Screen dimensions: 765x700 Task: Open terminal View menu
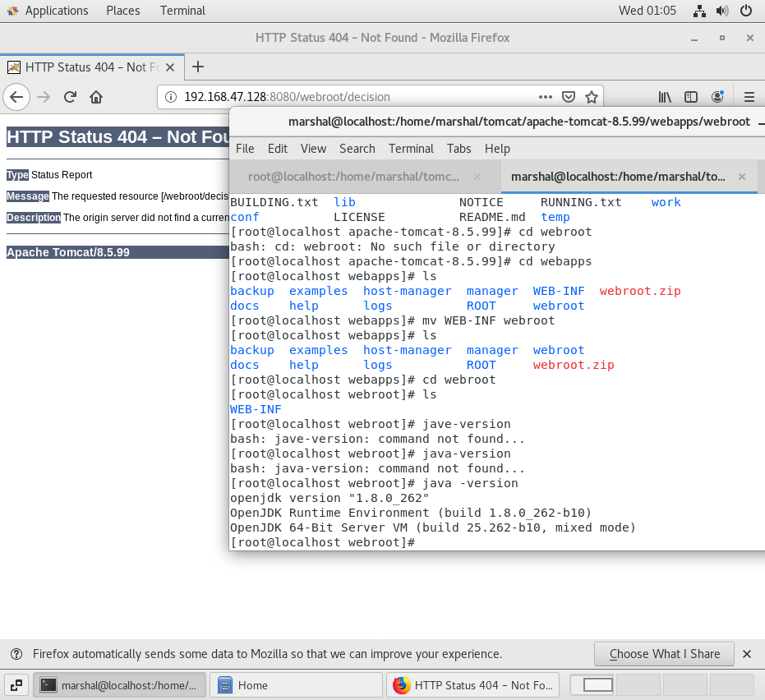pyautogui.click(x=313, y=149)
